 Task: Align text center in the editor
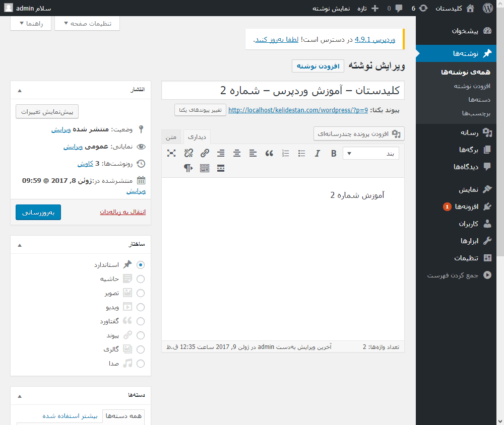point(237,154)
